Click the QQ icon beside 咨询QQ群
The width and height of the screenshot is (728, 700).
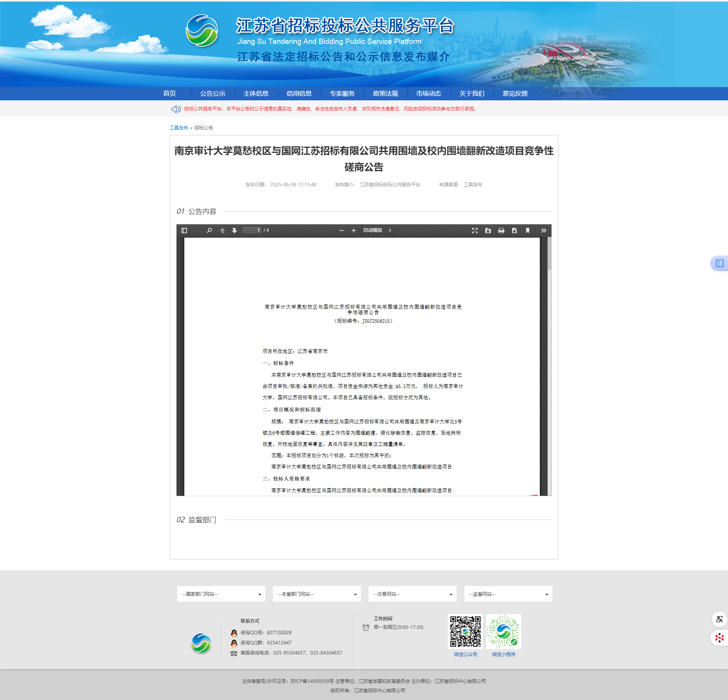point(234,643)
